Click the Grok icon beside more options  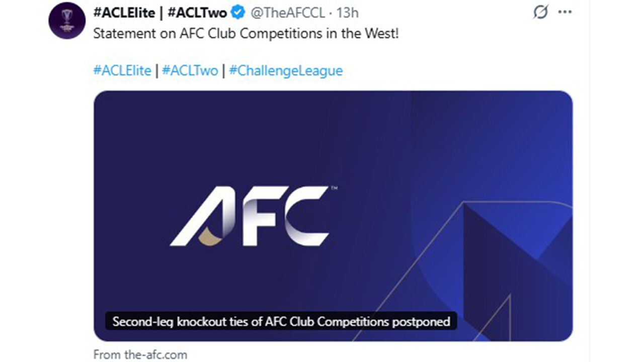click(x=540, y=13)
